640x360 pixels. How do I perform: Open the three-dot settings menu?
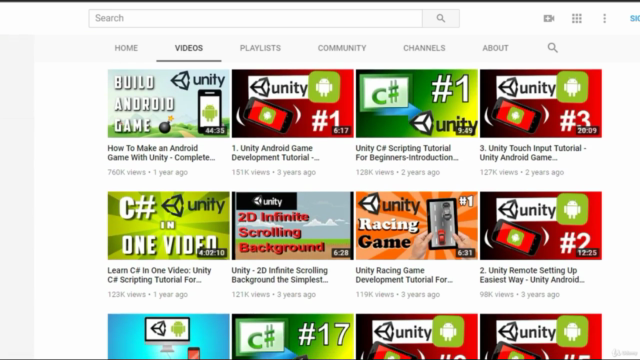[604, 18]
